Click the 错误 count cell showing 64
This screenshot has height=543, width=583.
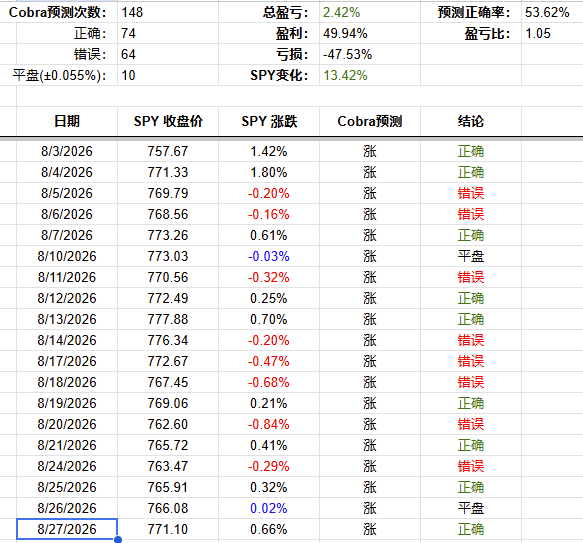(168, 54)
